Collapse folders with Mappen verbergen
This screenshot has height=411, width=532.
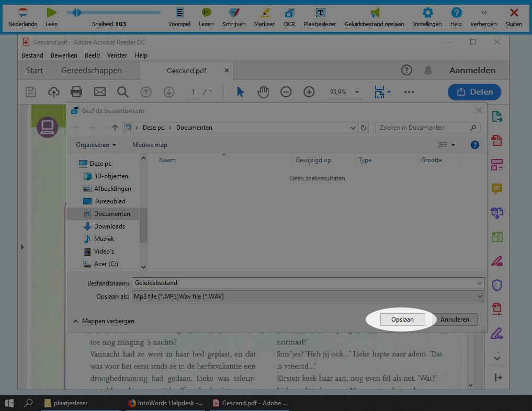(104, 321)
